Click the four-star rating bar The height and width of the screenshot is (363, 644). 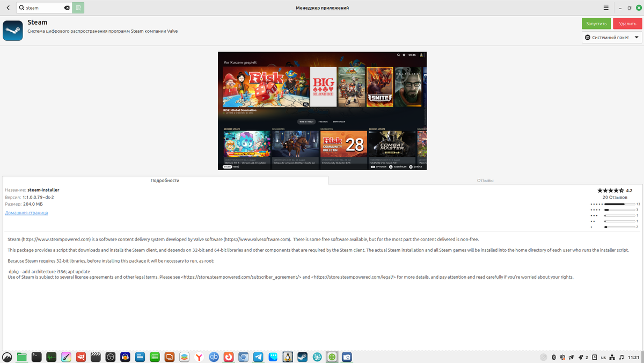coord(619,210)
